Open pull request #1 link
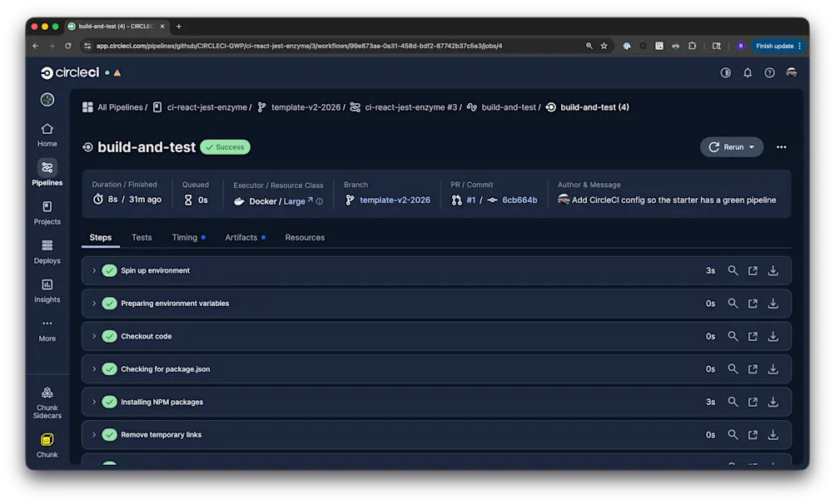The height and width of the screenshot is (504, 835). point(470,200)
